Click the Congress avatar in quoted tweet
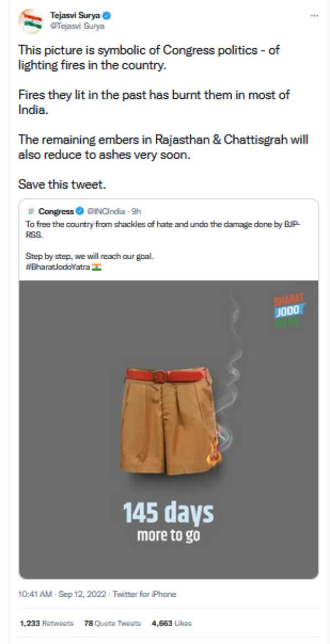Image resolution: width=330 pixels, height=644 pixels. (31, 212)
